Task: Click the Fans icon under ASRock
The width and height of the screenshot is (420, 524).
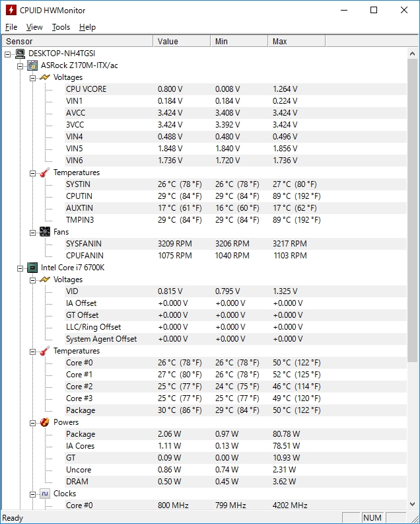Action: pyautogui.click(x=44, y=232)
